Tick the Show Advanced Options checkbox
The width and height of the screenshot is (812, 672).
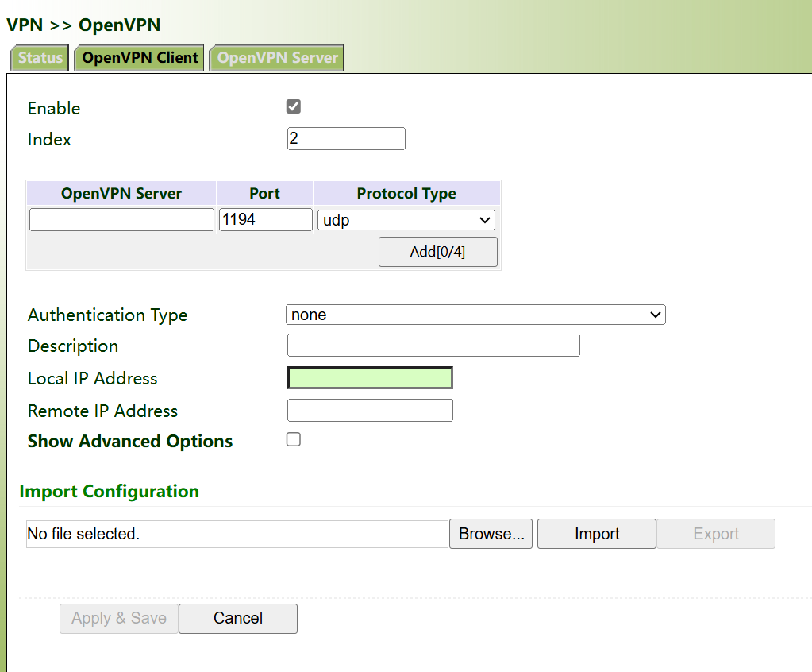(x=294, y=439)
